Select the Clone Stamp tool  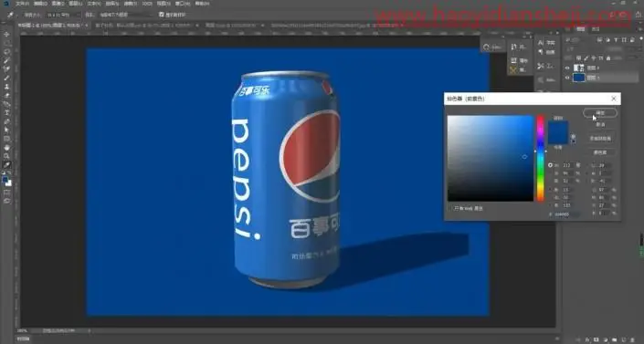coord(6,87)
